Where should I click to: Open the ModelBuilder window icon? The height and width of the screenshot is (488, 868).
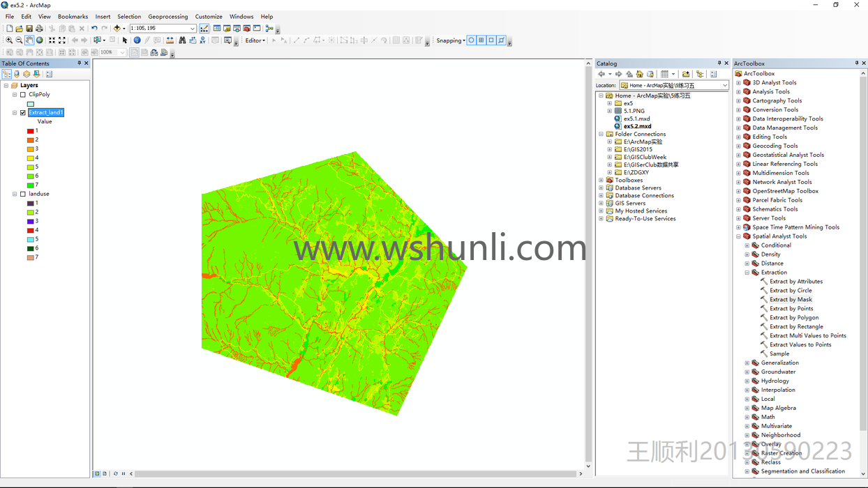[269, 29]
